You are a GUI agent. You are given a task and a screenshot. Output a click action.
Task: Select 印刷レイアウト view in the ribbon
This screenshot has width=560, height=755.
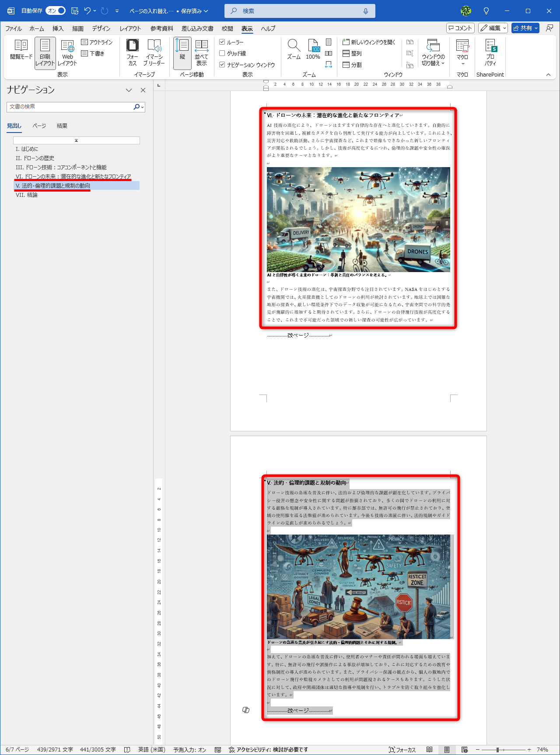pos(45,53)
